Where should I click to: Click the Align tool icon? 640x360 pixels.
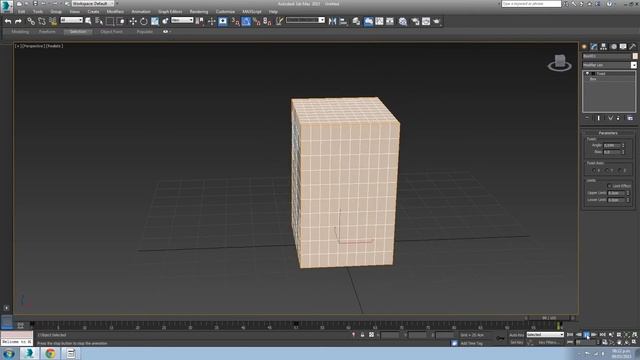(x=343, y=21)
